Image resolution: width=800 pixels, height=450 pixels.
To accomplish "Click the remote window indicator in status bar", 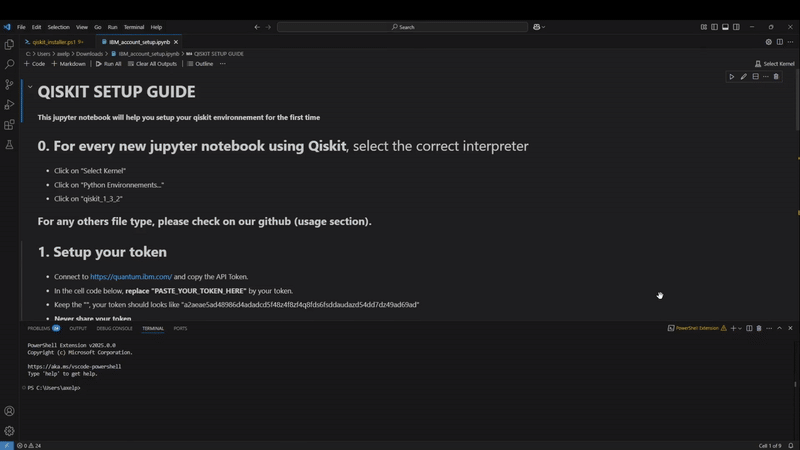I will click(7, 445).
